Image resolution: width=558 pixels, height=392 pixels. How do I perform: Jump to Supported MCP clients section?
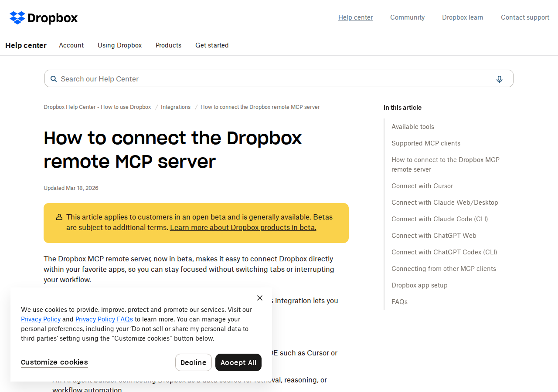coord(426,143)
